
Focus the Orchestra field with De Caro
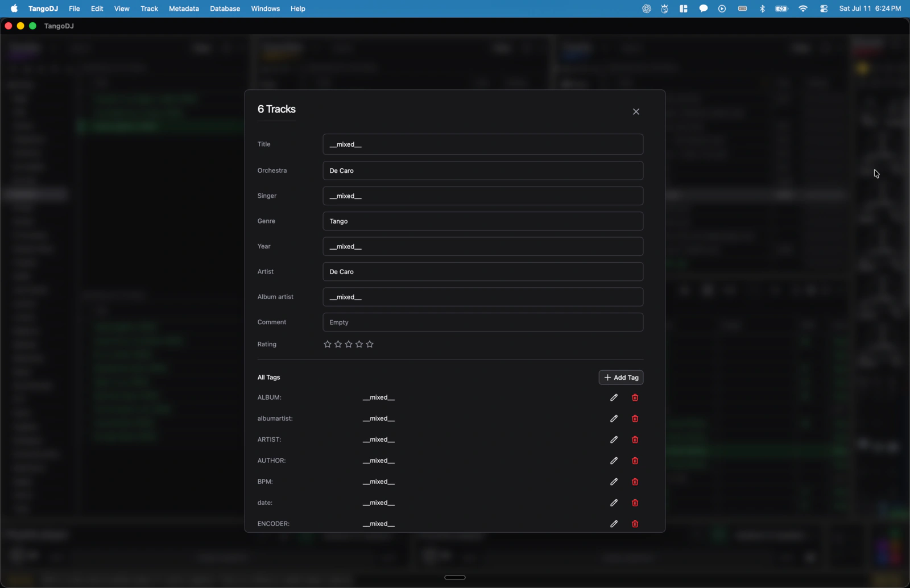point(483,171)
